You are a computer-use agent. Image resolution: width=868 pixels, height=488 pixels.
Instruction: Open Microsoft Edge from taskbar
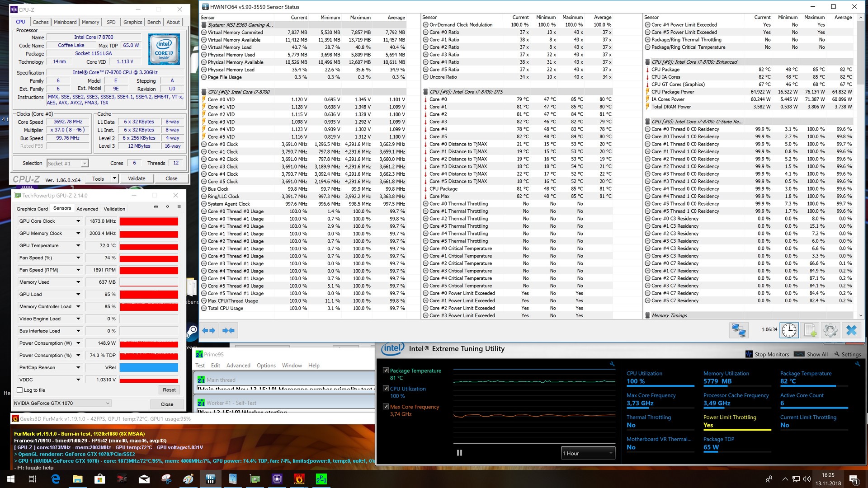(56, 479)
